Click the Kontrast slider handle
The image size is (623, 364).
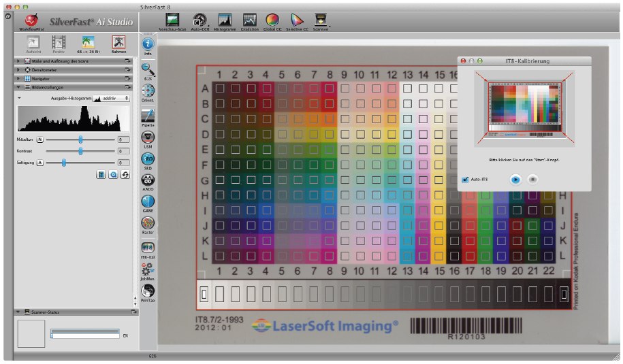[x=80, y=151]
